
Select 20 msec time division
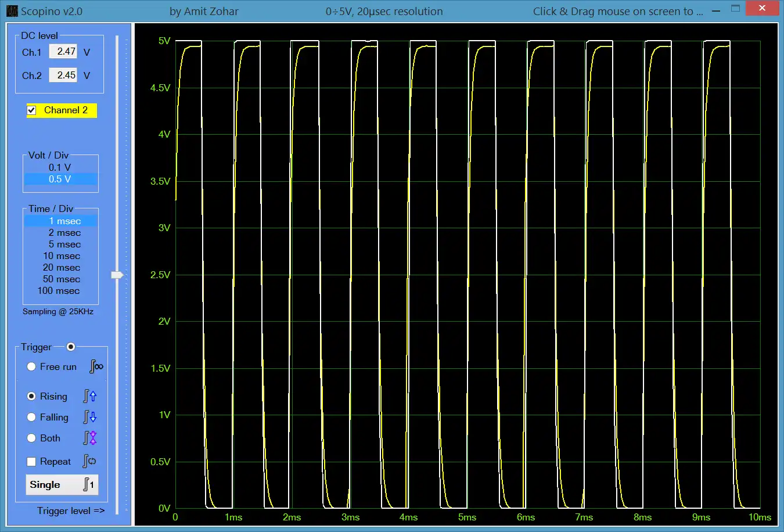(x=60, y=268)
